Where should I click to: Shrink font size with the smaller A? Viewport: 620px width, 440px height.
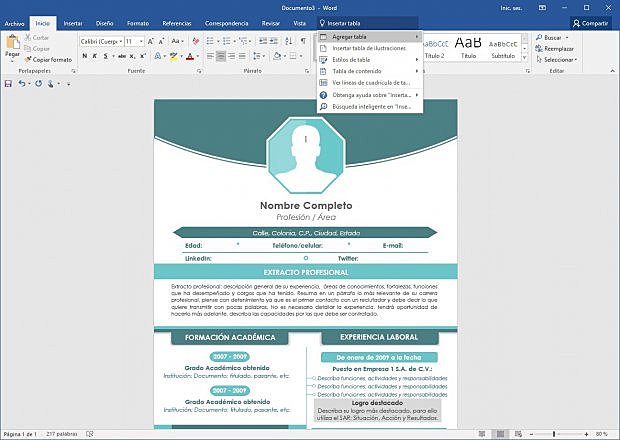[x=161, y=41]
